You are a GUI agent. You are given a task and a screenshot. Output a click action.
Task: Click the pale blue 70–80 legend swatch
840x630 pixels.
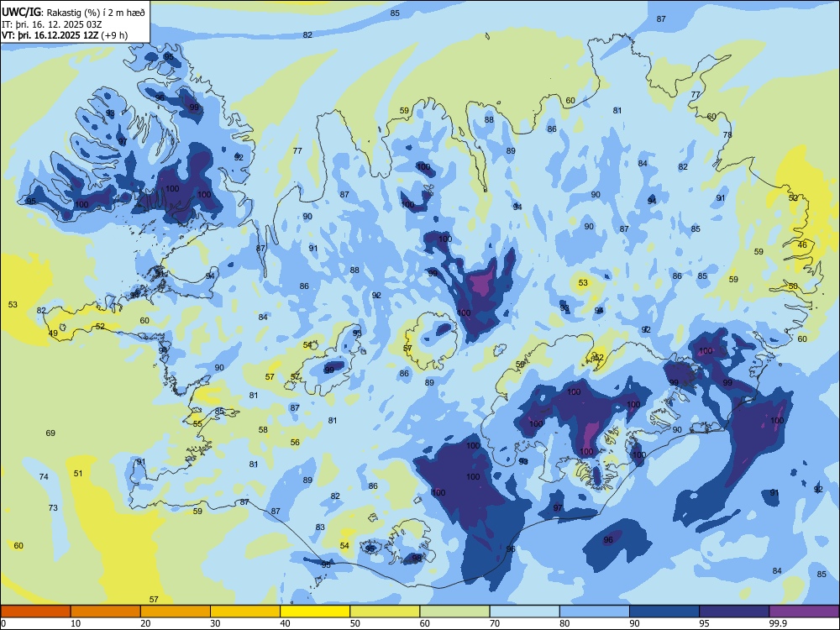(524, 612)
